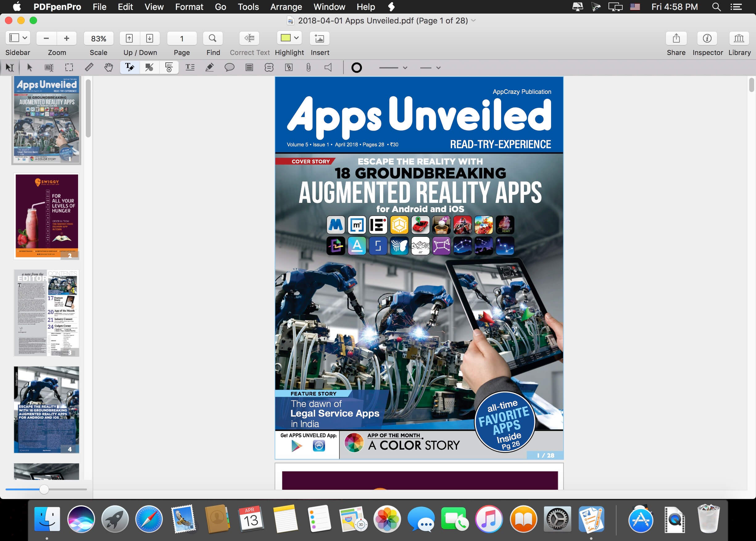Go to previous page with Up arrow
The height and width of the screenshot is (541, 756).
(130, 38)
